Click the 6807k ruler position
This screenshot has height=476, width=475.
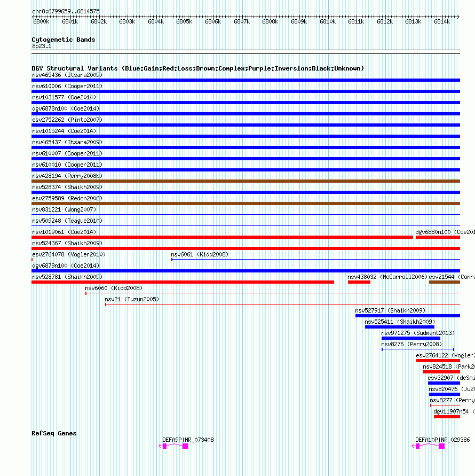(x=242, y=22)
